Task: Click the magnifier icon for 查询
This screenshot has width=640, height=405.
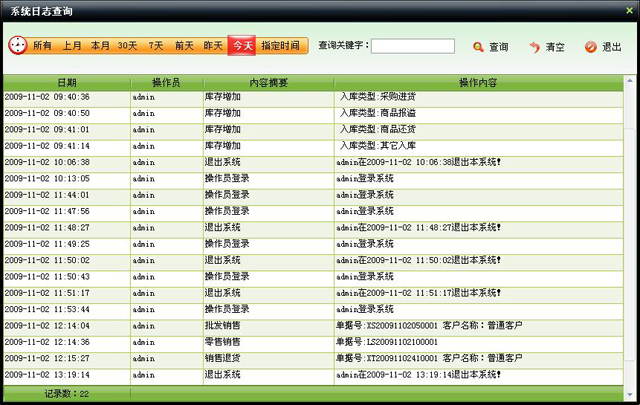Action: pos(478,47)
